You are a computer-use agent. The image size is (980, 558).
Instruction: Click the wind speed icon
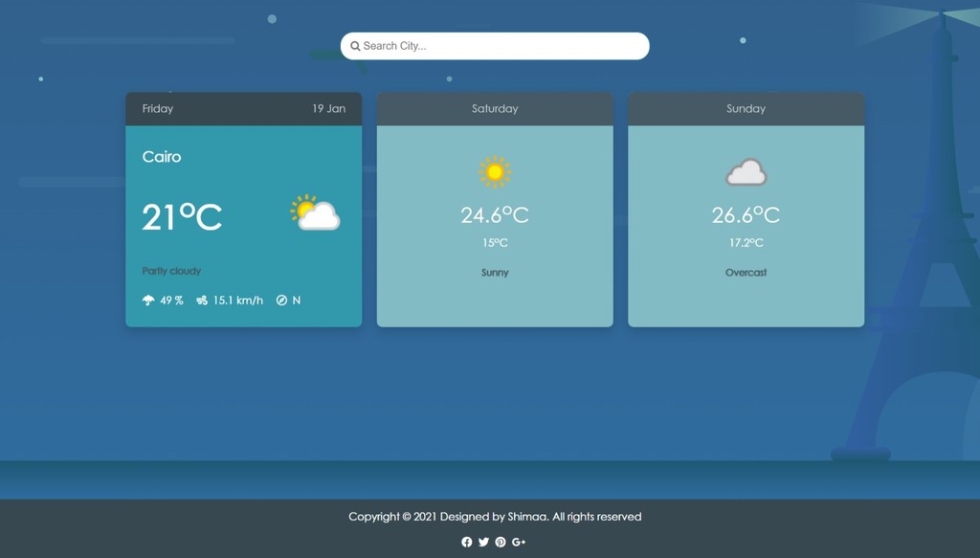(202, 301)
